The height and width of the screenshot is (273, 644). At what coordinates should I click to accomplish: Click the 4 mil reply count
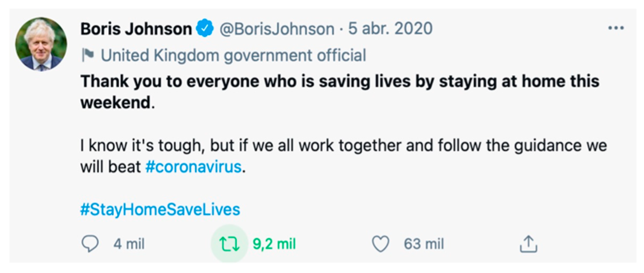click(129, 244)
